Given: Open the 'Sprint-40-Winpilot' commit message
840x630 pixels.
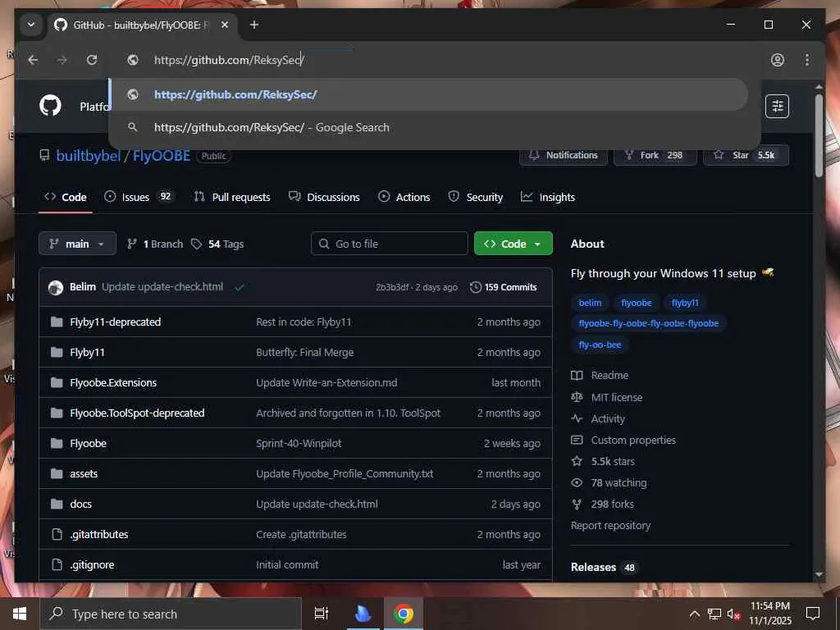Looking at the screenshot, I should pos(299,444).
